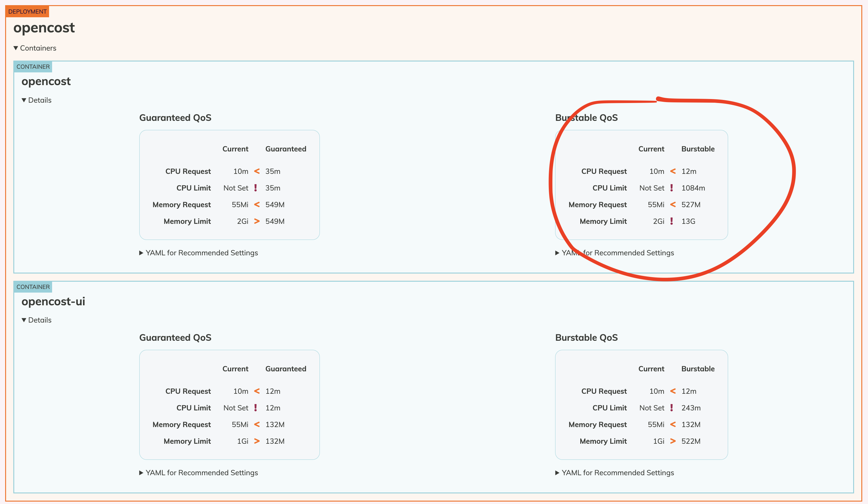Screen dimensions: 868x504
Task: Click the exclamation icon beside 1084m CPU Limit
Action: click(672, 187)
